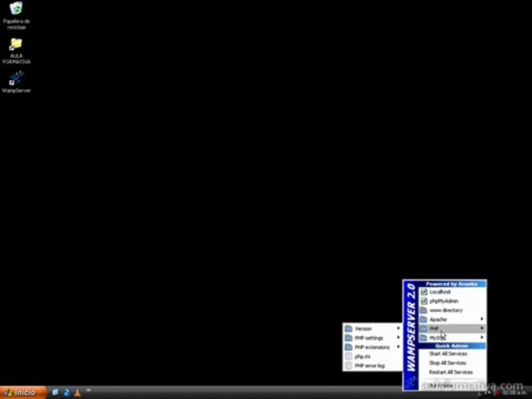532x399 pixels.
Task: Click the MySQL menu entry
Action: pyautogui.click(x=453, y=337)
